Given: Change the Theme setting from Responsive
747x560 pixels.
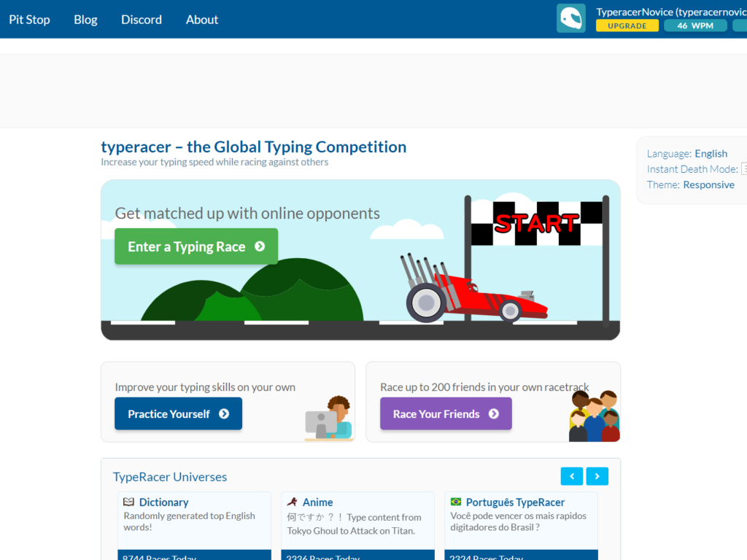Looking at the screenshot, I should (708, 185).
